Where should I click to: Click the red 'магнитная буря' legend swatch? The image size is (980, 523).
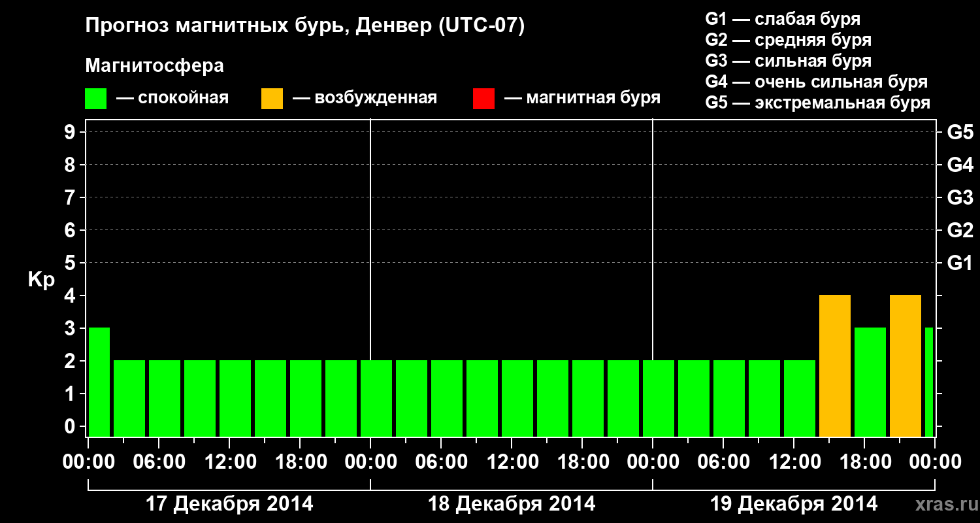click(x=483, y=99)
